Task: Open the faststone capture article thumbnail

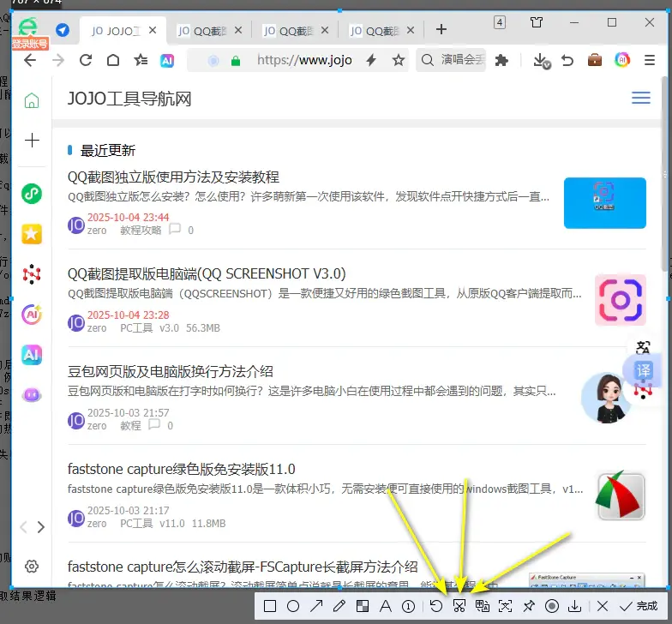Action: (x=620, y=496)
